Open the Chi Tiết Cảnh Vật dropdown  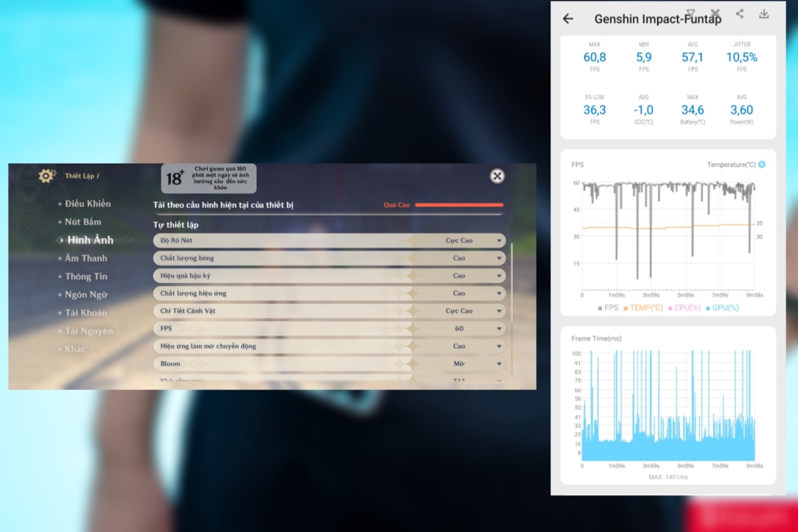(329, 311)
